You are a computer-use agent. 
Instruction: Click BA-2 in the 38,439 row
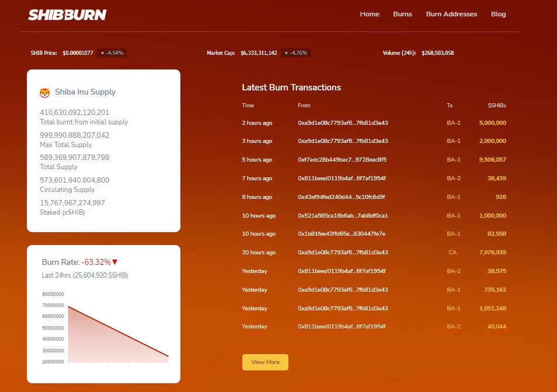pyautogui.click(x=453, y=178)
